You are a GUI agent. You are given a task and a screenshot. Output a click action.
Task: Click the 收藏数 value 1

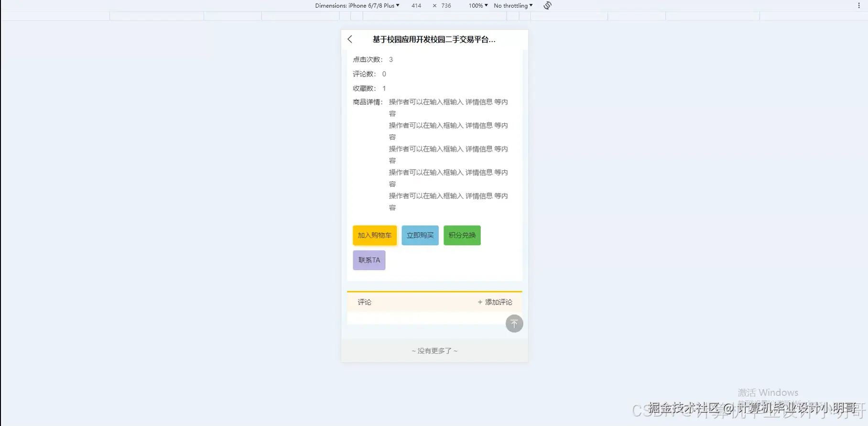tap(384, 88)
